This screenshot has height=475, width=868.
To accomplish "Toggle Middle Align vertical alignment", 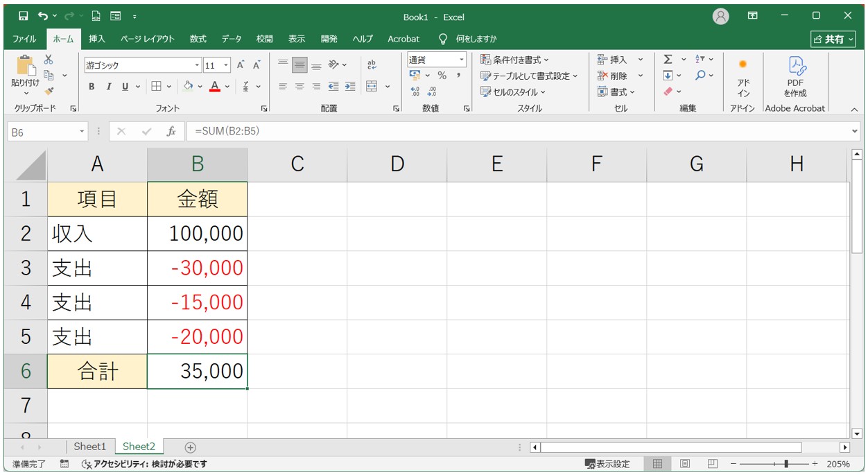I will coord(300,65).
